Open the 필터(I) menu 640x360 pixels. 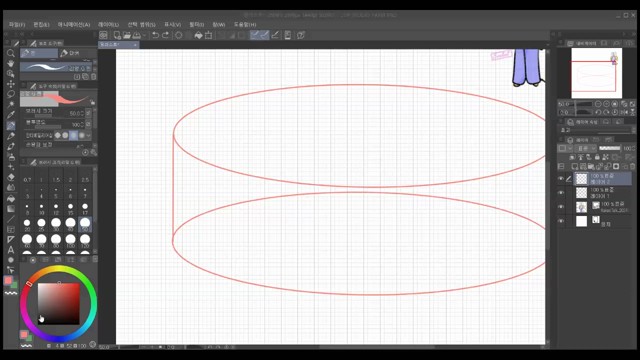click(x=196, y=24)
